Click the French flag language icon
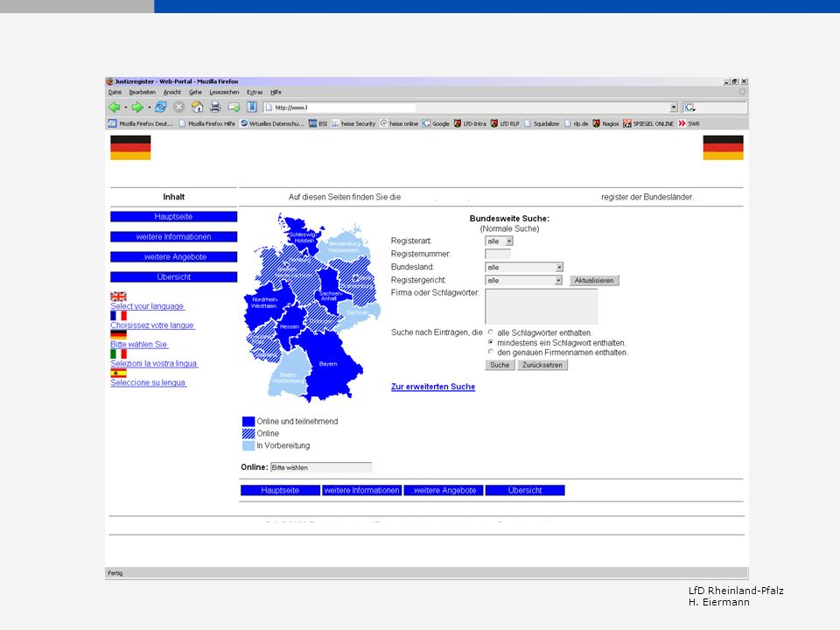This screenshot has height=630, width=840. tap(118, 316)
